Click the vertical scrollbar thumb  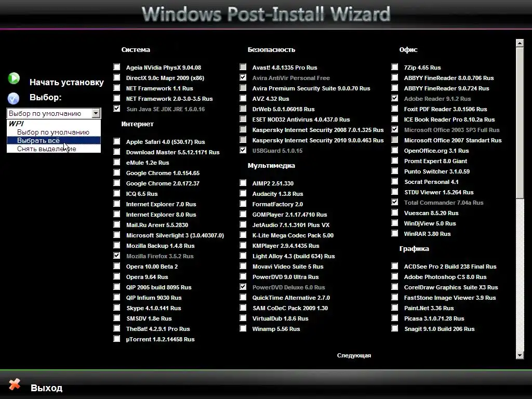[520, 122]
